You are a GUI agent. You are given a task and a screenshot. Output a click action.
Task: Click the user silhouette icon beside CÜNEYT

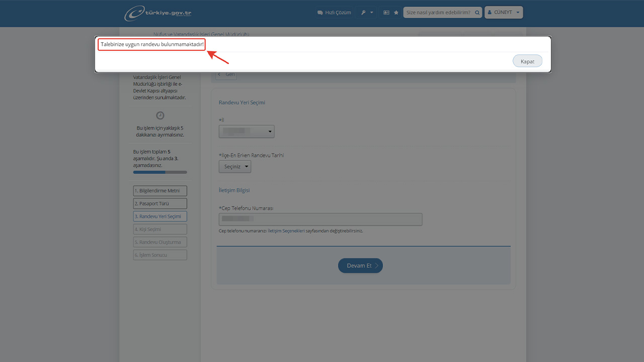click(490, 13)
